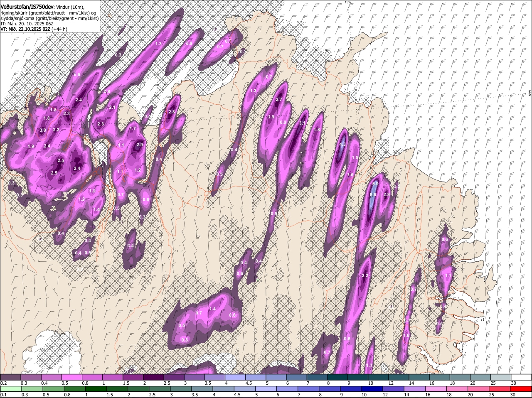The width and height of the screenshot is (532, 398).
Task: Click the 4.3 precipitation value on map
Action: tap(342, 145)
